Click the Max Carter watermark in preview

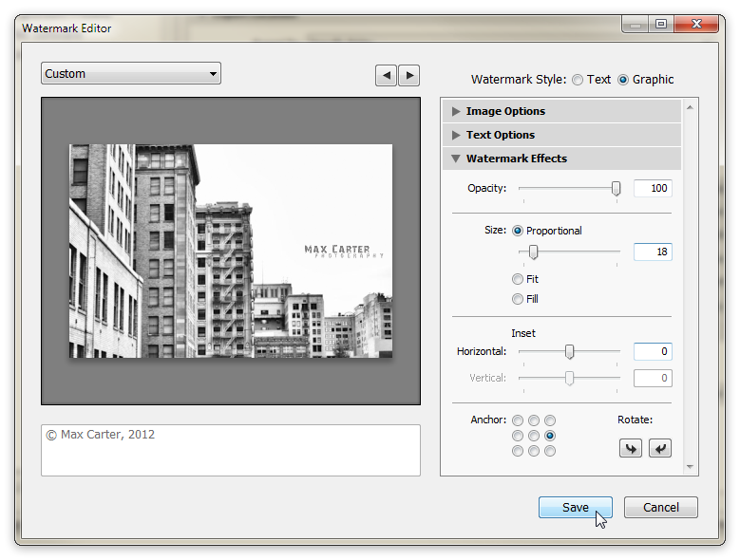344,252
